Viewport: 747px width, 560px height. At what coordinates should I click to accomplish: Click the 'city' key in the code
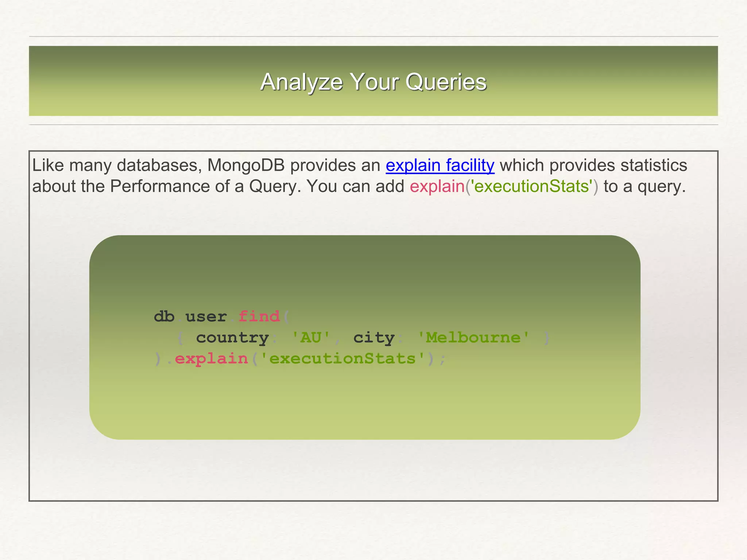coord(374,338)
